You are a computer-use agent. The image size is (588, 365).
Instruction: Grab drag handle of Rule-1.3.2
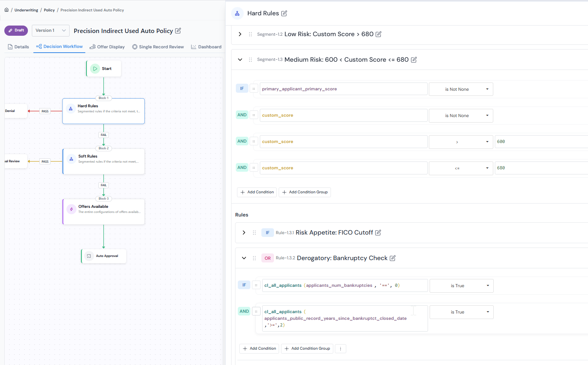[254, 258]
